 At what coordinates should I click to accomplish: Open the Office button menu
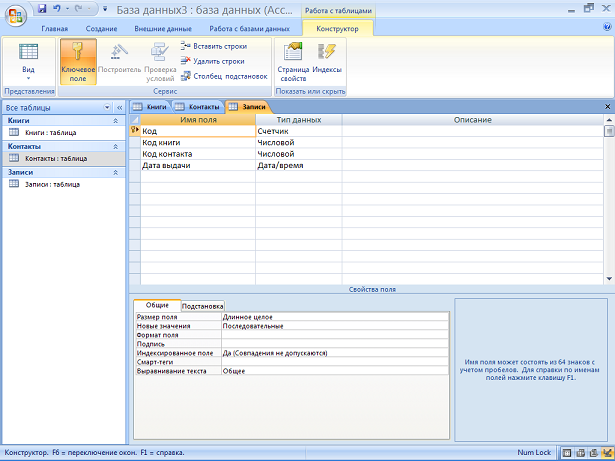[x=16, y=16]
